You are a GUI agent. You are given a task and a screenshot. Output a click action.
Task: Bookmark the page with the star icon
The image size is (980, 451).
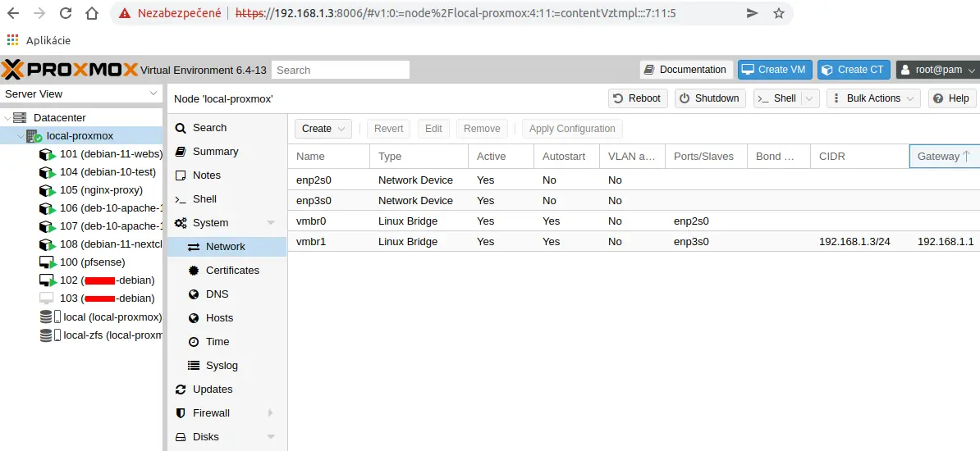(x=779, y=13)
